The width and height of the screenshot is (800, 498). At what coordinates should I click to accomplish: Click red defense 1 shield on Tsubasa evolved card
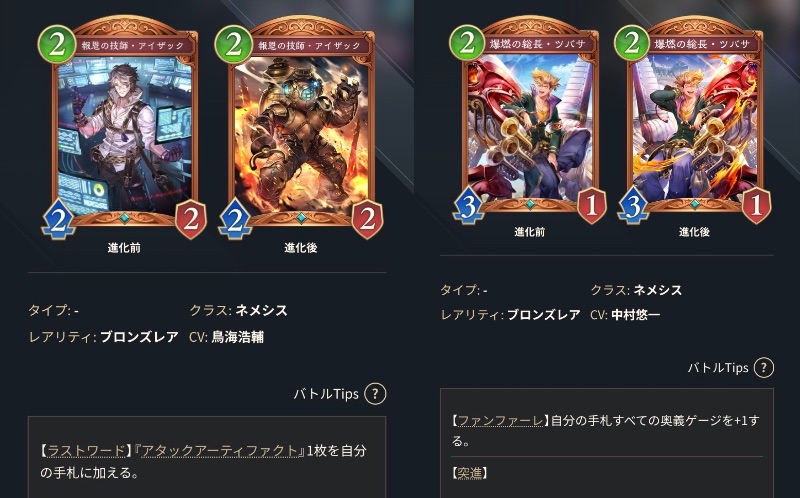point(756,206)
